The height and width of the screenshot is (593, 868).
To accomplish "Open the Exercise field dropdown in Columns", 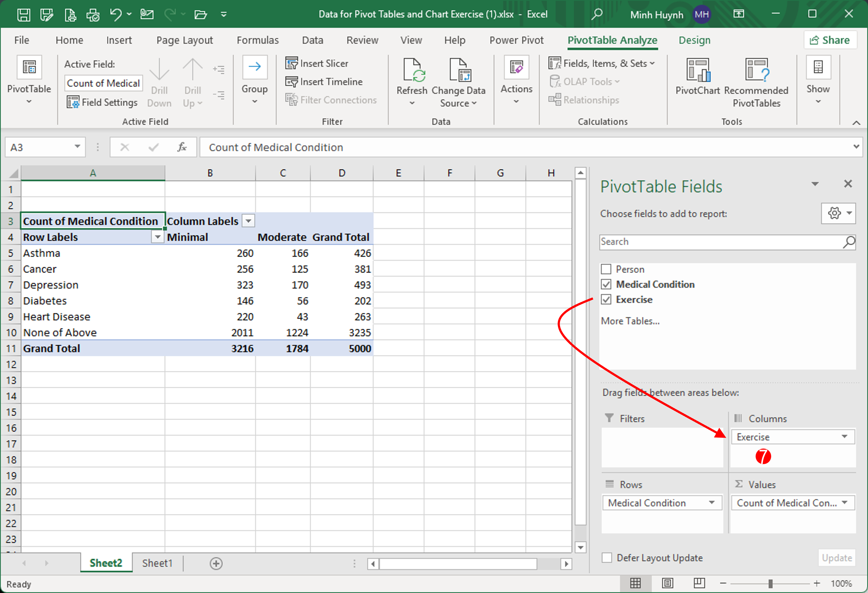I will (x=845, y=437).
